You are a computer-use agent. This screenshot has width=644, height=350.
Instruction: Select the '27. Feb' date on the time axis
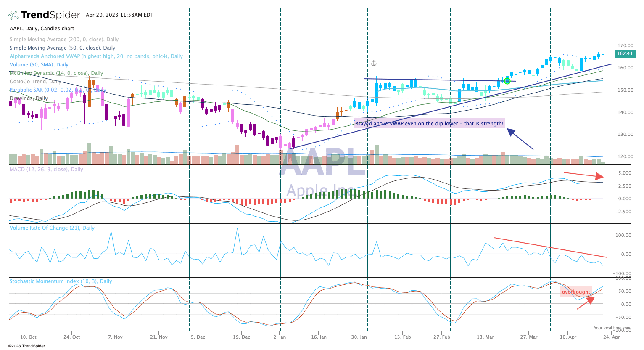(x=442, y=337)
